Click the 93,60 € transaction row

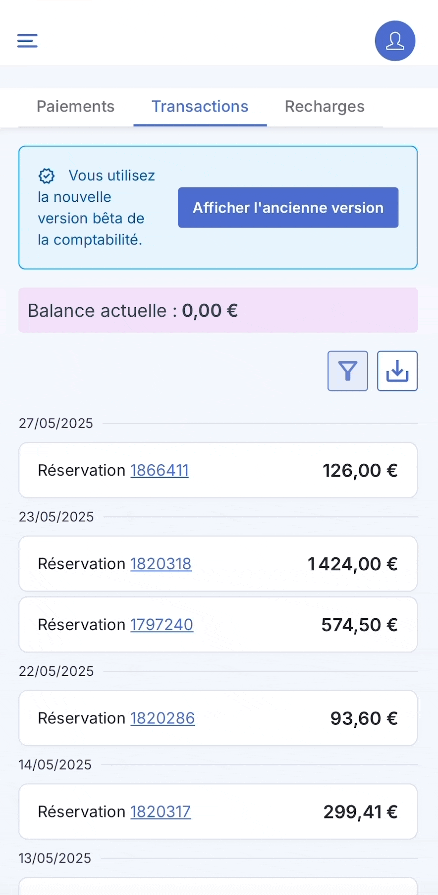pos(218,718)
